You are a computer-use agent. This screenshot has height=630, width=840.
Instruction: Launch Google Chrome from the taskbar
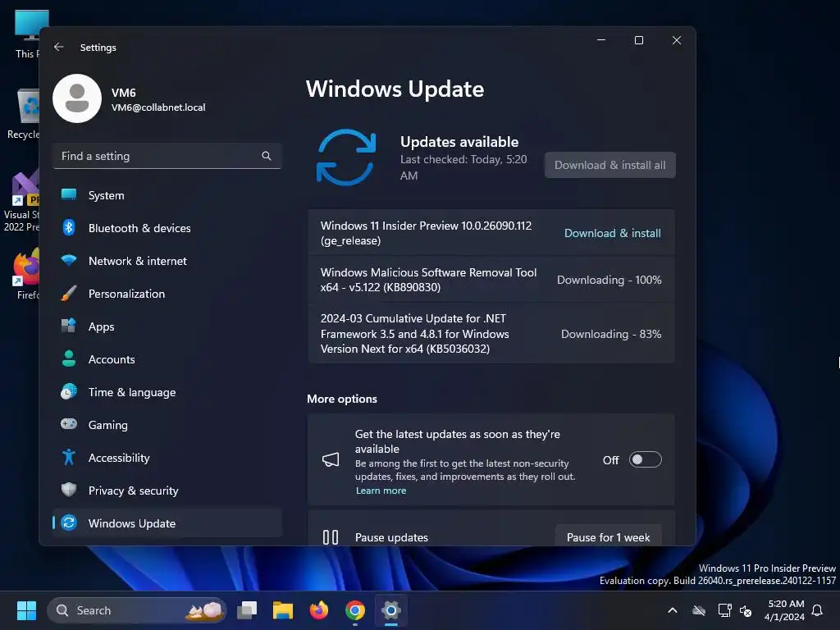click(x=354, y=610)
